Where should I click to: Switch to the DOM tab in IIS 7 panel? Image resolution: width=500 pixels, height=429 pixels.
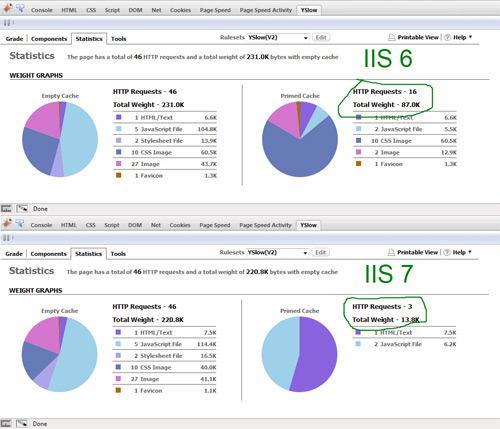click(x=135, y=225)
